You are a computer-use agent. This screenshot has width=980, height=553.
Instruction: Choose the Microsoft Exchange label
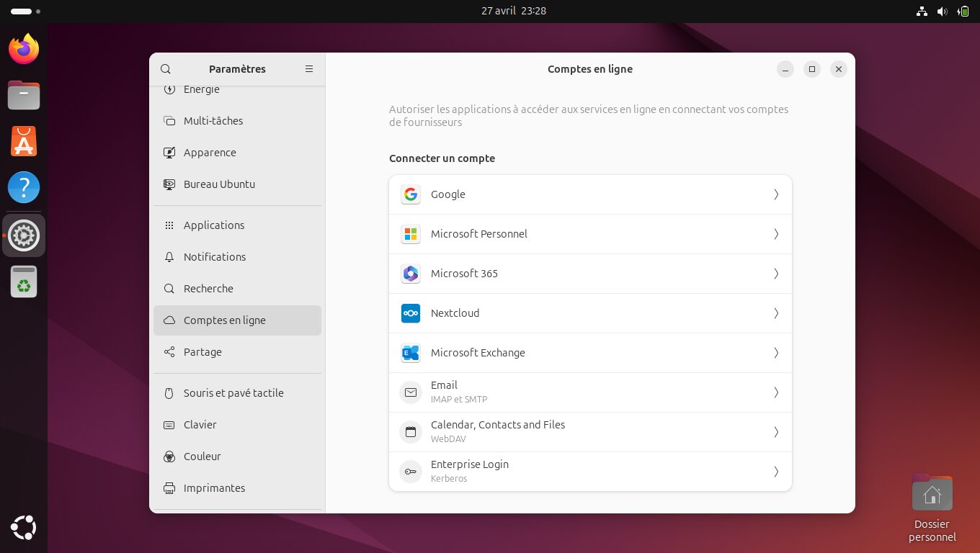[x=478, y=353]
